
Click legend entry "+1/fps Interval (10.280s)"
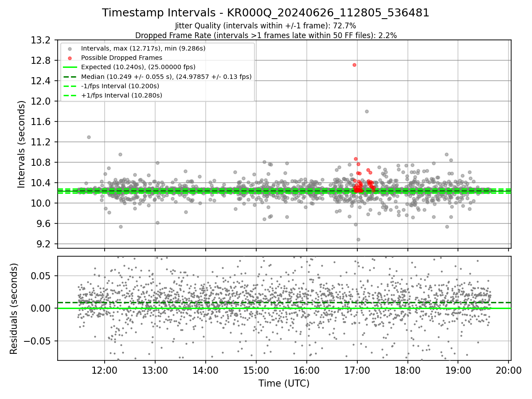(x=121, y=95)
